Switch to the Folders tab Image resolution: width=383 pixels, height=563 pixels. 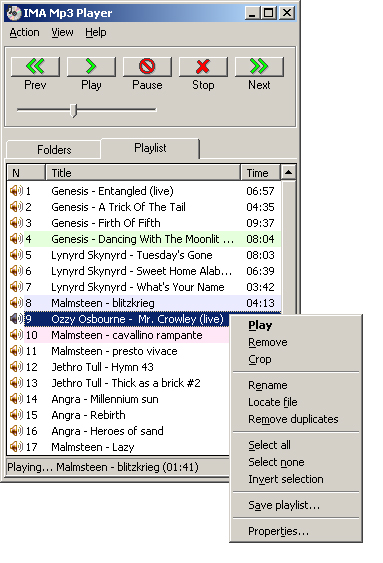point(54,150)
